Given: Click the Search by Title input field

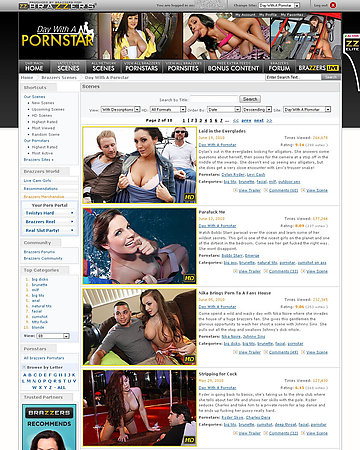Looking at the screenshot, I should 214,99.
